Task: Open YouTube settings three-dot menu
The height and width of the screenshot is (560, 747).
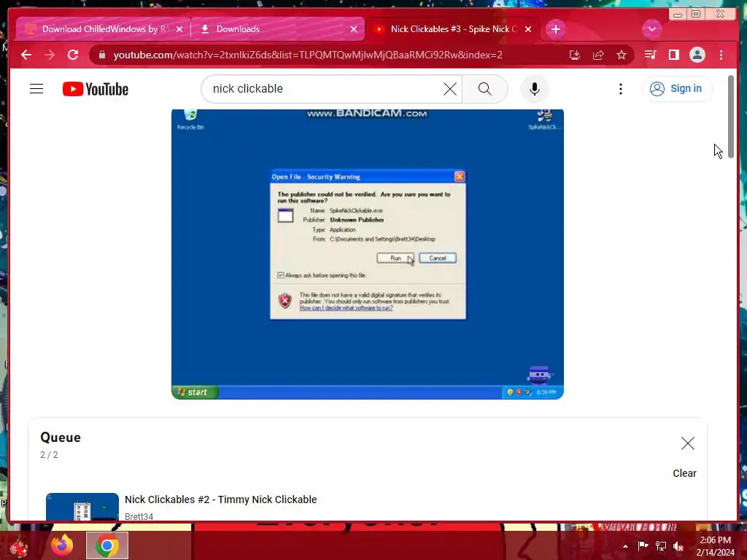Action: [x=620, y=88]
